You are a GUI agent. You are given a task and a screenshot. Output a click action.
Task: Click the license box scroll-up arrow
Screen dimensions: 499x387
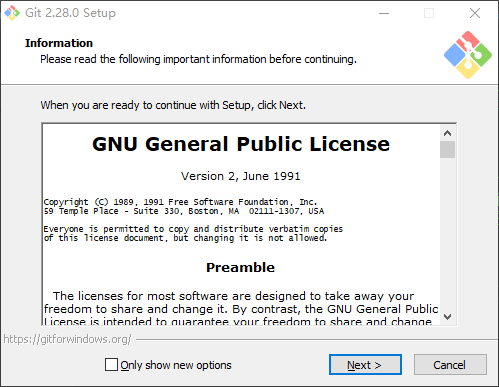(447, 133)
